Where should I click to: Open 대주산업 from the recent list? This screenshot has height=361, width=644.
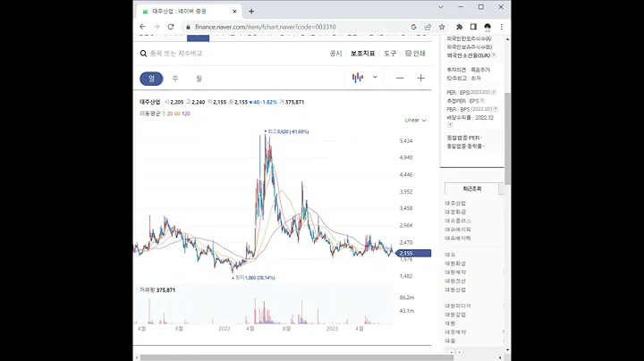455,203
